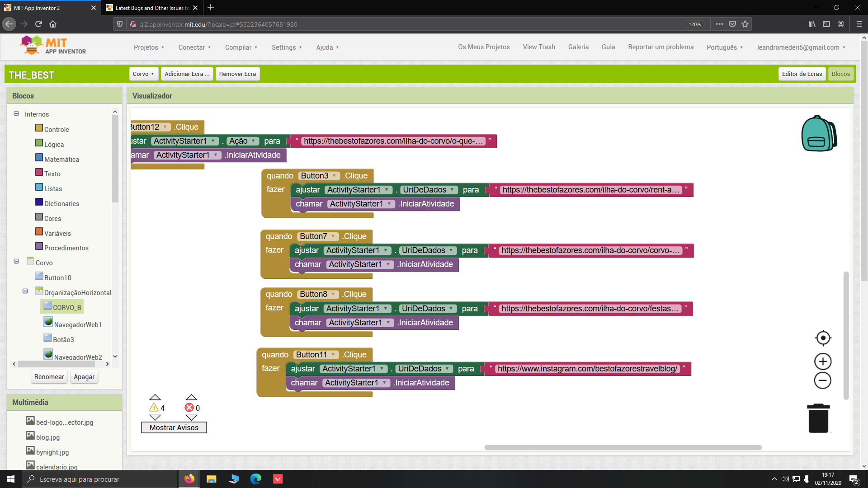Viewport: 868px width, 488px height.
Task: Switch to Editor de Ecrãs view
Action: point(802,74)
